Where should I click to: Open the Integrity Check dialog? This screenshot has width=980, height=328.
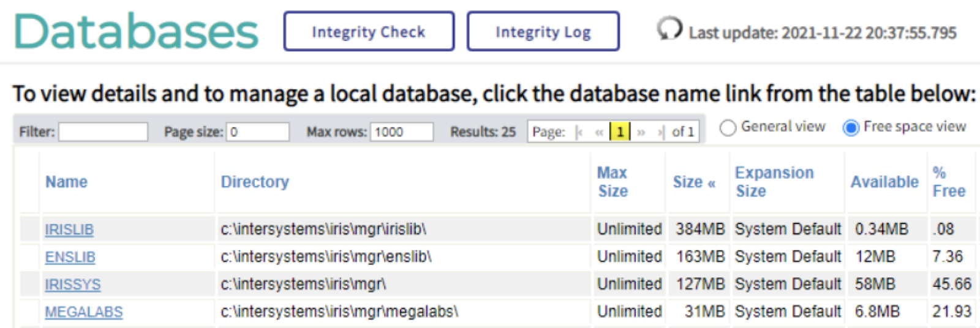(369, 32)
